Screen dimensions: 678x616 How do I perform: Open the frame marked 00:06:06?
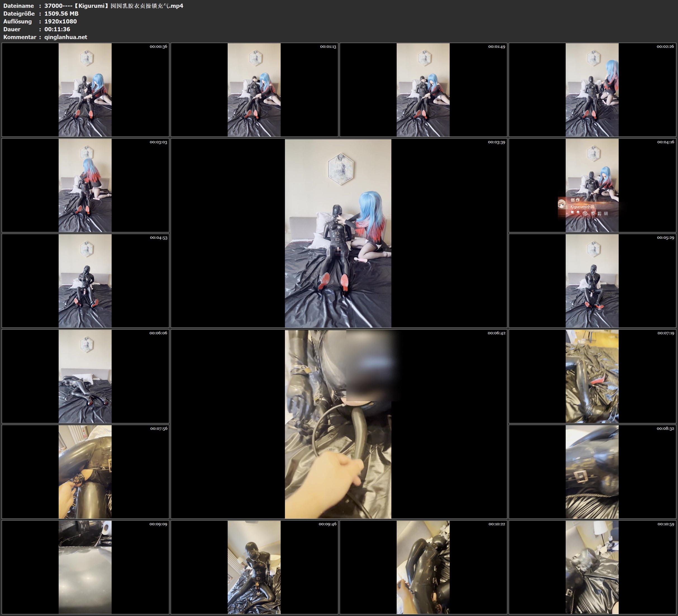pos(85,376)
